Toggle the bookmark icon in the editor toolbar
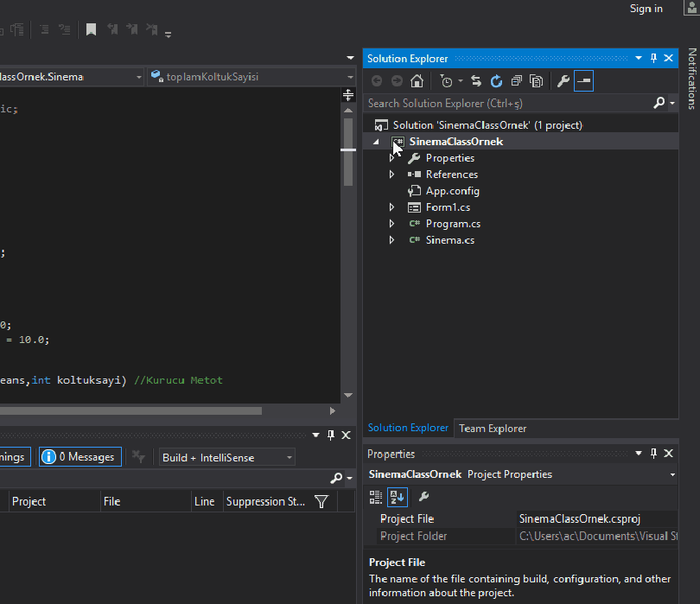 (91, 29)
